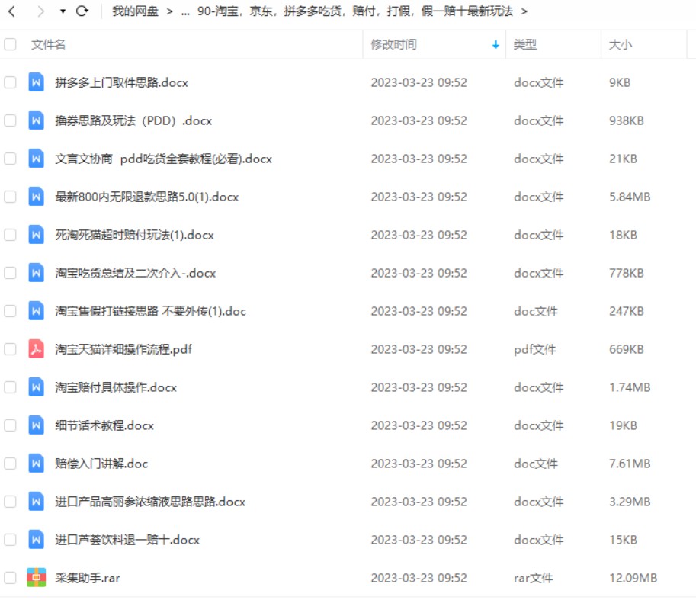The height and width of the screenshot is (616, 696).
Task: Click the Word icon of 淘宝售假打链接思路 不要外传(1).doc
Action: tap(37, 311)
